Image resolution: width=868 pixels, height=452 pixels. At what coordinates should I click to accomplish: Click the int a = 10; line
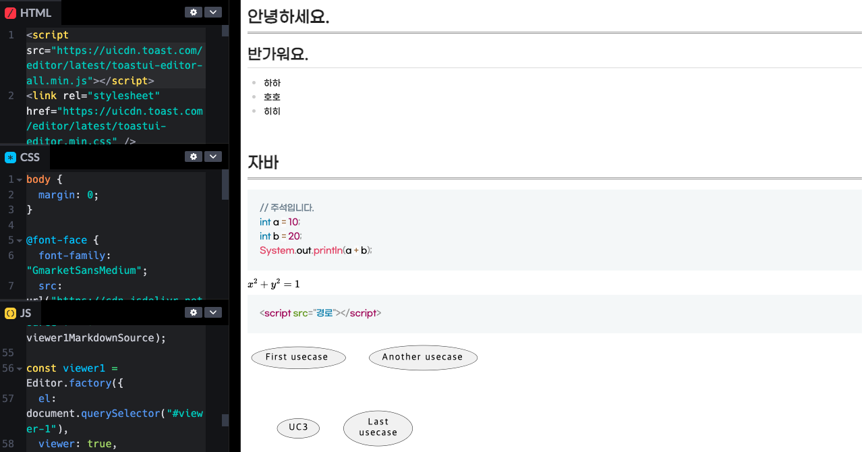280,222
